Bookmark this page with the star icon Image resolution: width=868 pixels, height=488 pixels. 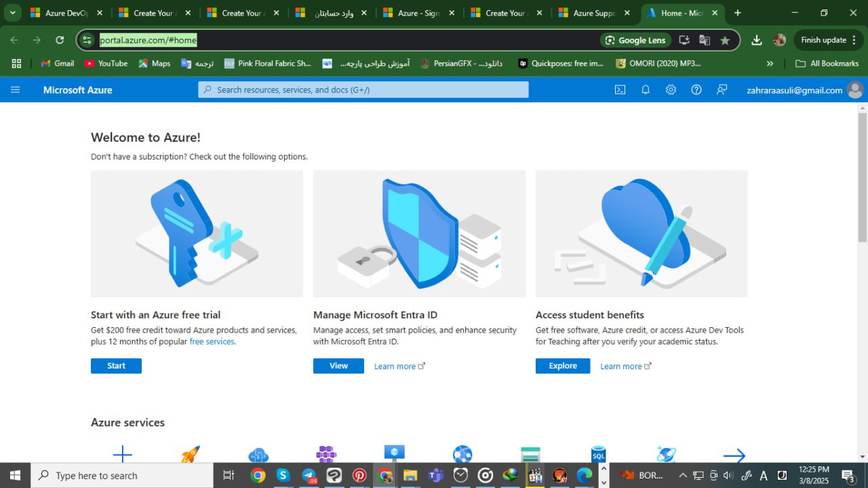tap(725, 40)
